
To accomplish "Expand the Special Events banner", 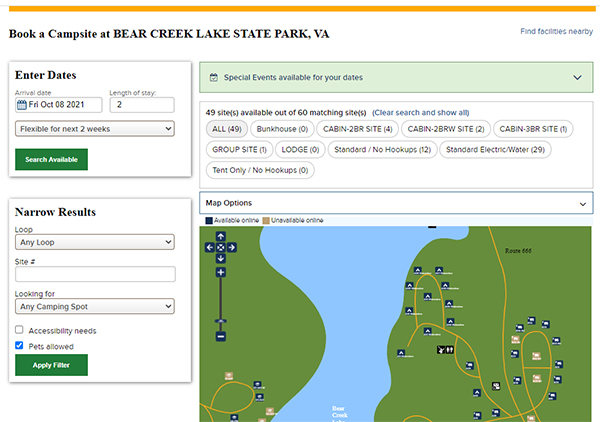I will click(x=577, y=77).
